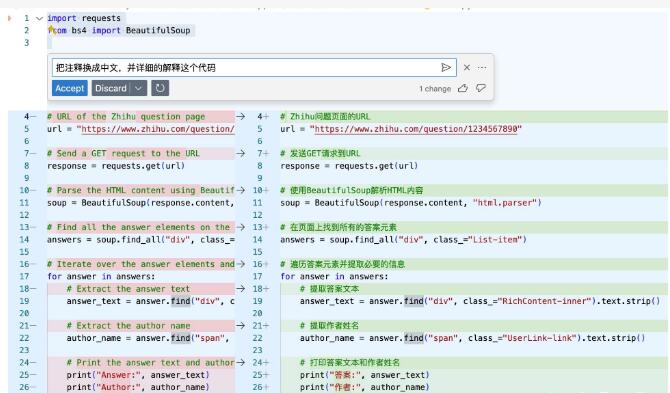Revert the line 10 change with arrow
The width and height of the screenshot is (670, 393).
[241, 190]
